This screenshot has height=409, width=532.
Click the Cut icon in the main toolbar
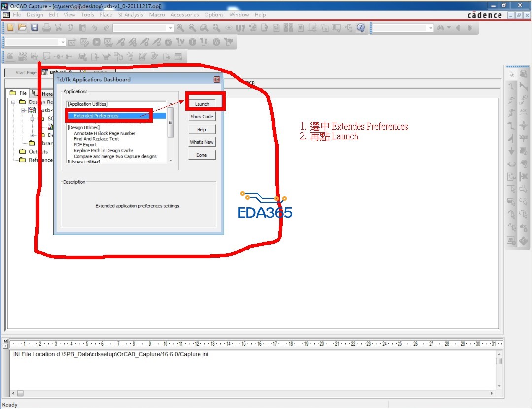[58, 28]
